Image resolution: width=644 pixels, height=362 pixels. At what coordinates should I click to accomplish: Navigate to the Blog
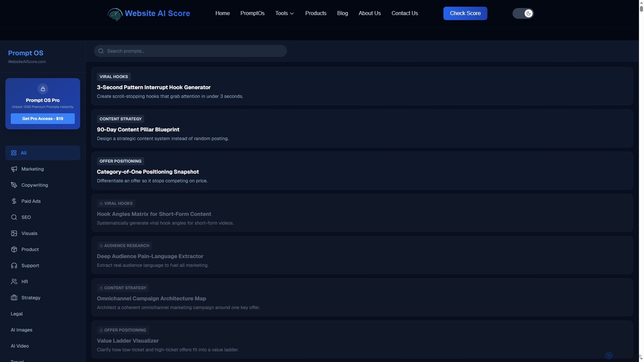(x=343, y=13)
